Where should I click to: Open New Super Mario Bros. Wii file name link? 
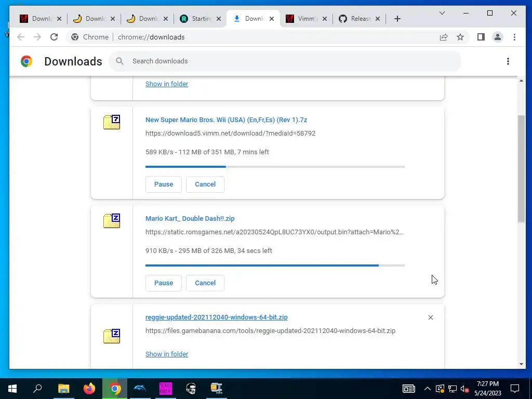click(227, 120)
